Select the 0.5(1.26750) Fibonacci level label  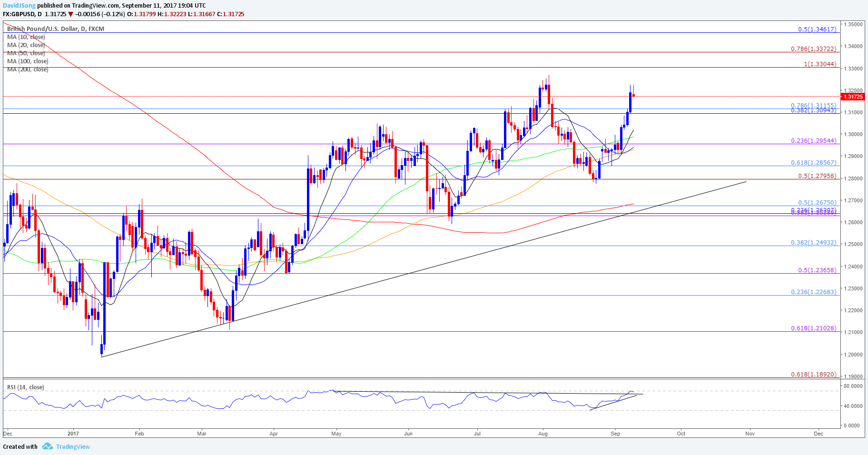click(817, 203)
